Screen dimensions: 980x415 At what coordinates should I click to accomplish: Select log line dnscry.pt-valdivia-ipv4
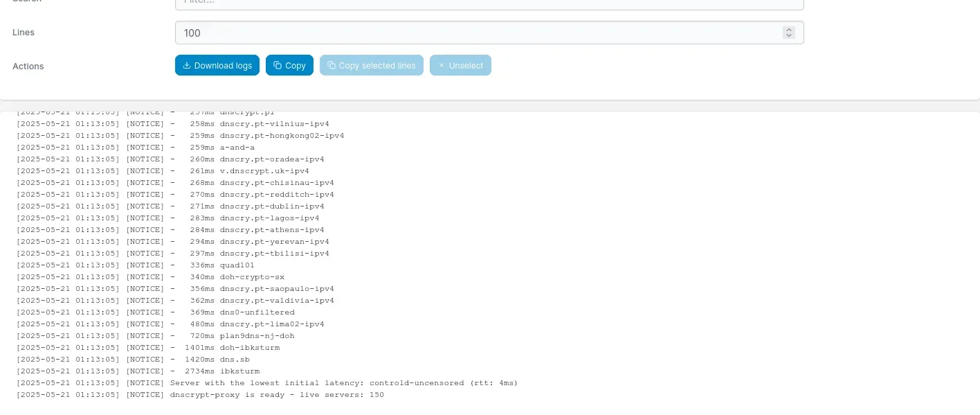point(175,301)
